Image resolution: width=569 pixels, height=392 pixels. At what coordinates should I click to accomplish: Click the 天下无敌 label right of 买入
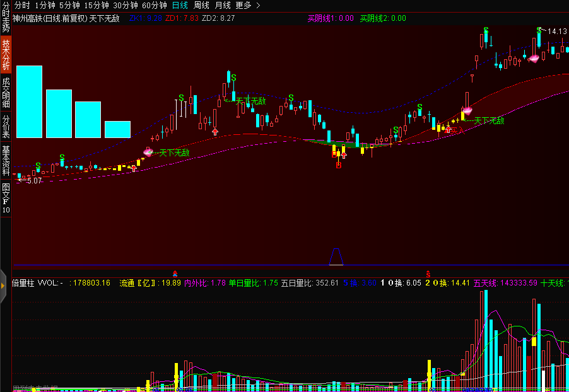tap(489, 121)
